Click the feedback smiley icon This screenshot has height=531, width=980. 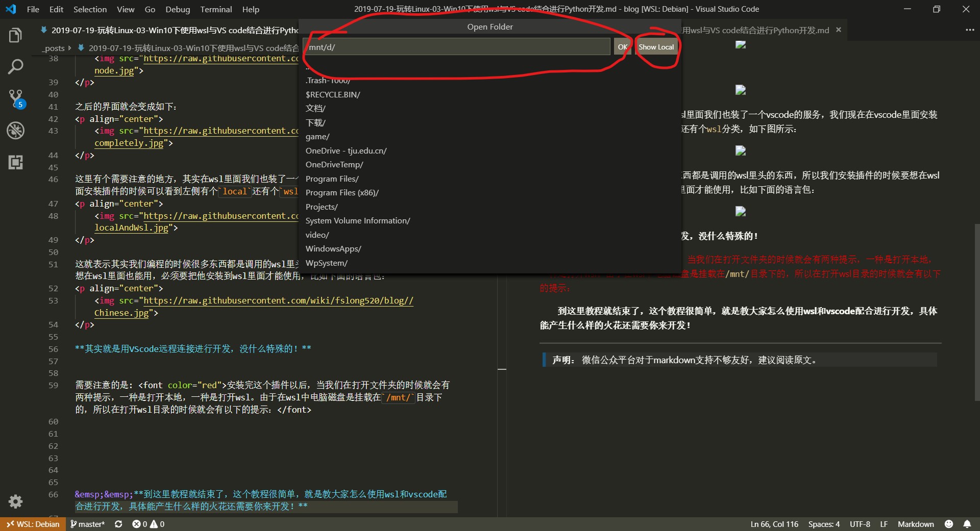pyautogui.click(x=949, y=524)
